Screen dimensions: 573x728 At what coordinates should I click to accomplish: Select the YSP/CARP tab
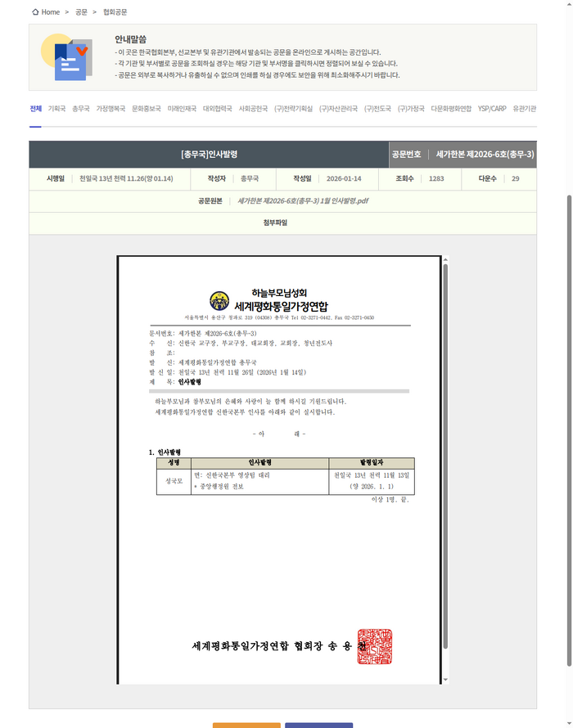click(492, 109)
